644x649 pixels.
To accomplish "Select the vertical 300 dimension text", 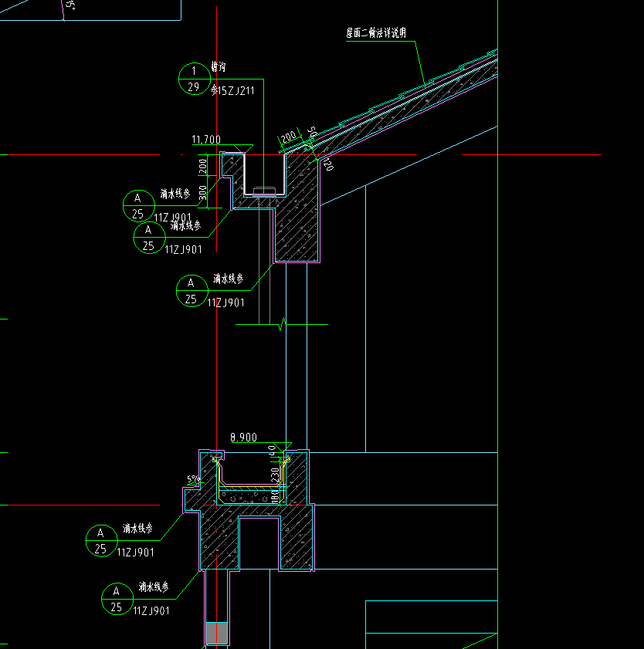I will coord(202,192).
